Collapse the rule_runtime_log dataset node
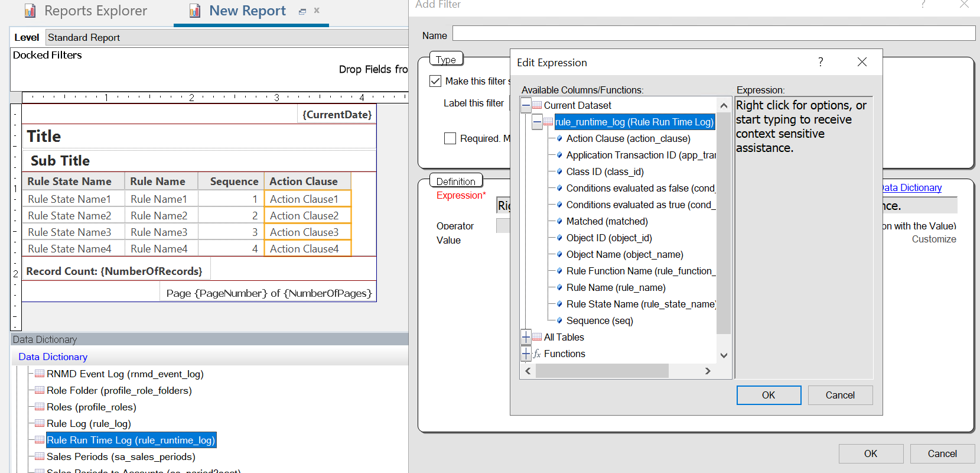 pyautogui.click(x=537, y=122)
